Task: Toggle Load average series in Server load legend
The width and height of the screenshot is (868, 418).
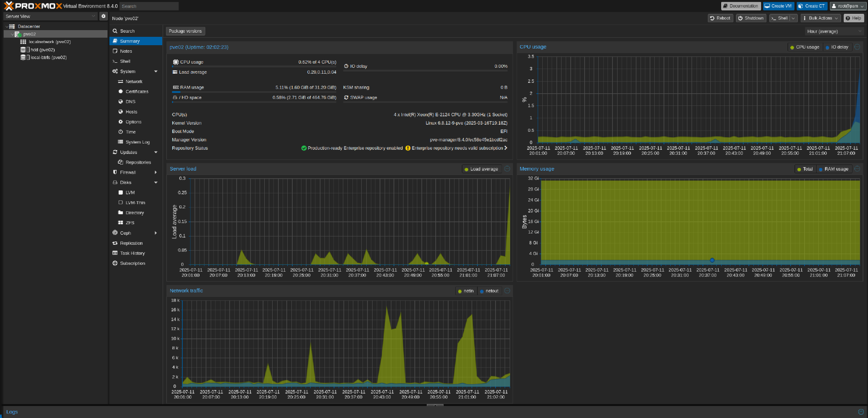Action: coord(481,169)
